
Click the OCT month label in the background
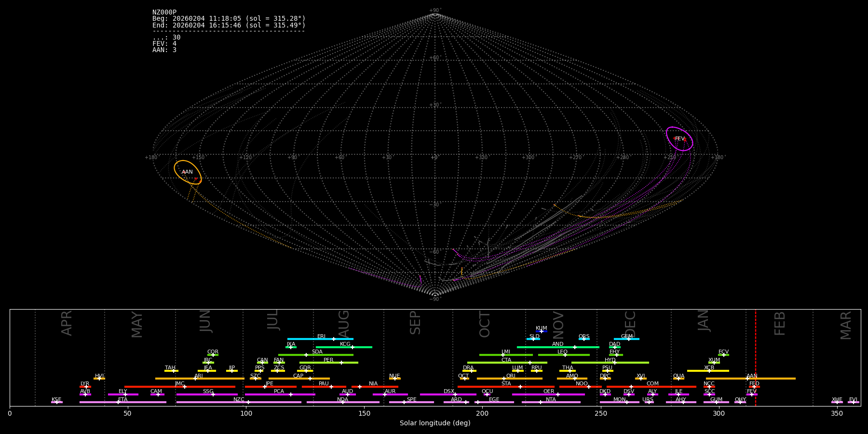(485, 324)
